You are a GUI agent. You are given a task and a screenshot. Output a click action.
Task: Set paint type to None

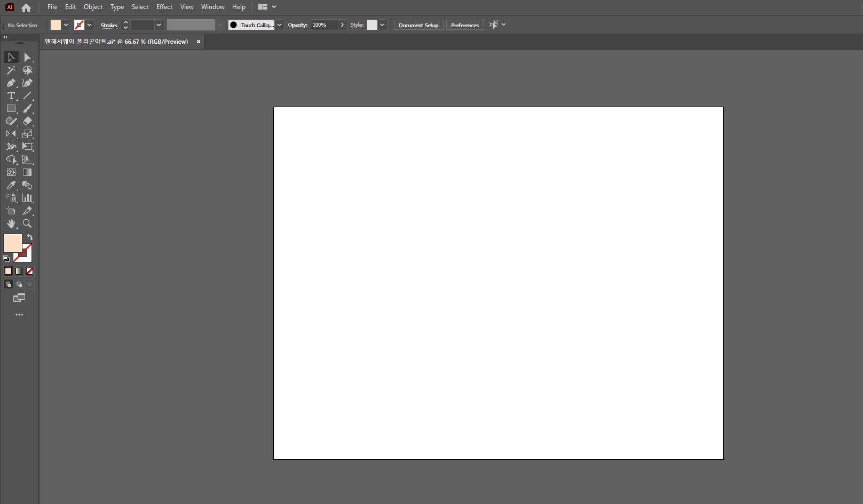click(29, 271)
